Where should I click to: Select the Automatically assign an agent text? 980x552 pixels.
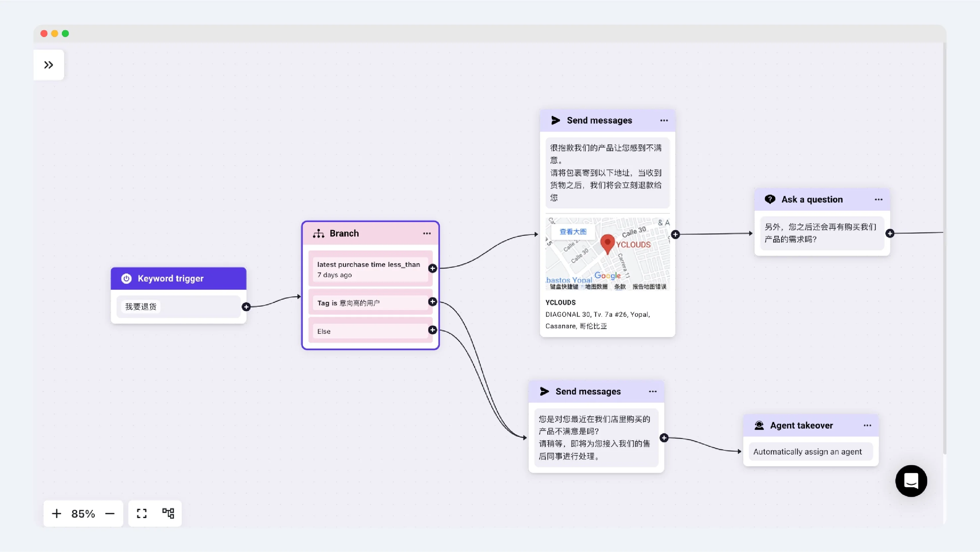pyautogui.click(x=807, y=452)
